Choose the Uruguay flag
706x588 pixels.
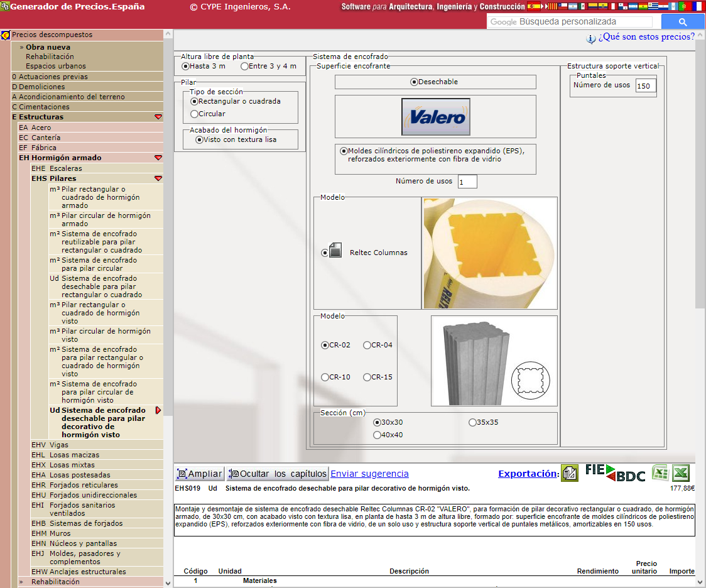[x=653, y=6]
